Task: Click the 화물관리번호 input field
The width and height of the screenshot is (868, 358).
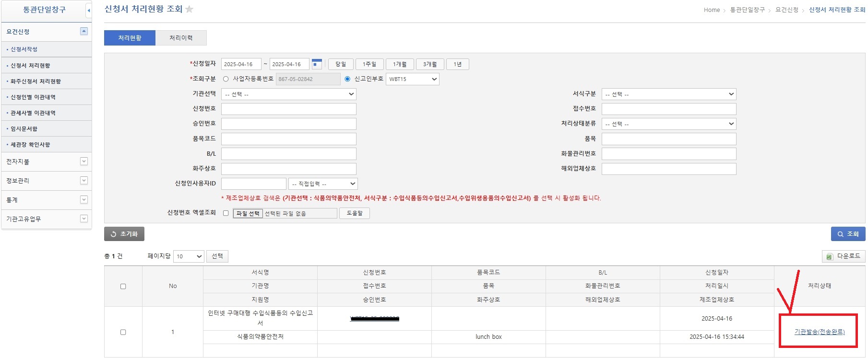Action: 669,154
